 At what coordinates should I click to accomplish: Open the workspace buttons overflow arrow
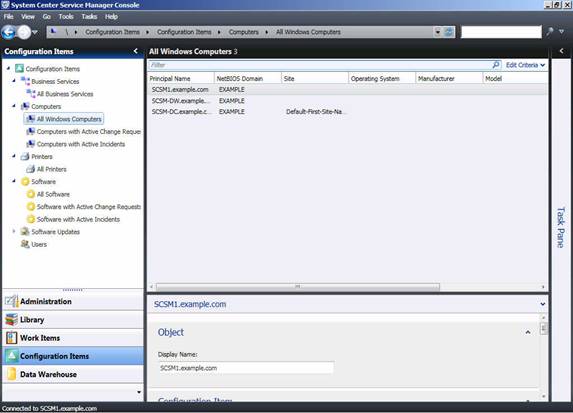(139, 393)
